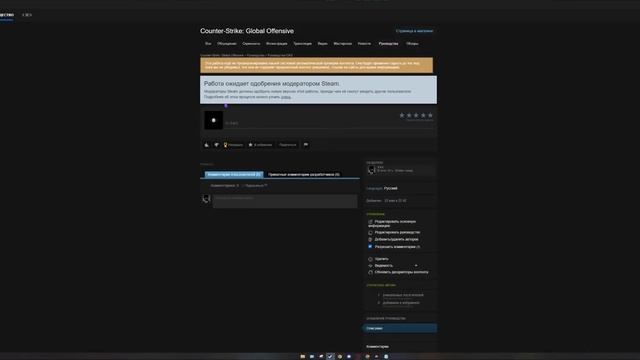Viewport: 640px width, 360px height.
Task: Click the author avatar in sidebar
Action: 371,170
